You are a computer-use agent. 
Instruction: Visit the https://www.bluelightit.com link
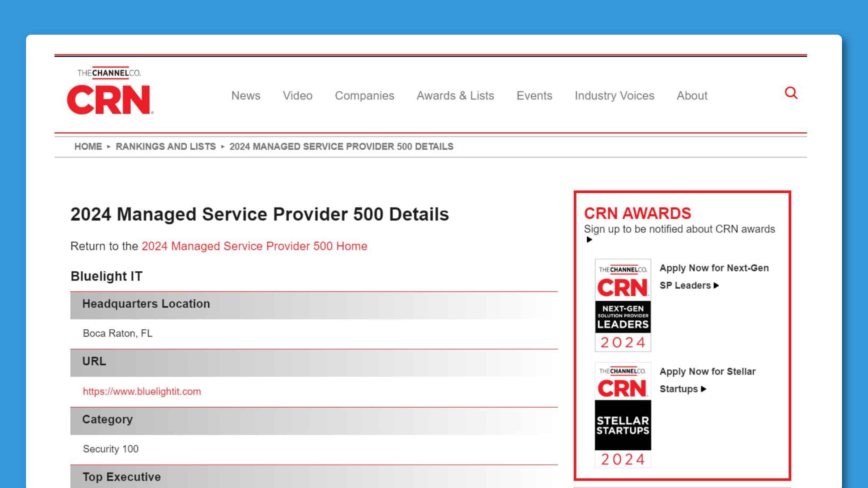tap(142, 391)
